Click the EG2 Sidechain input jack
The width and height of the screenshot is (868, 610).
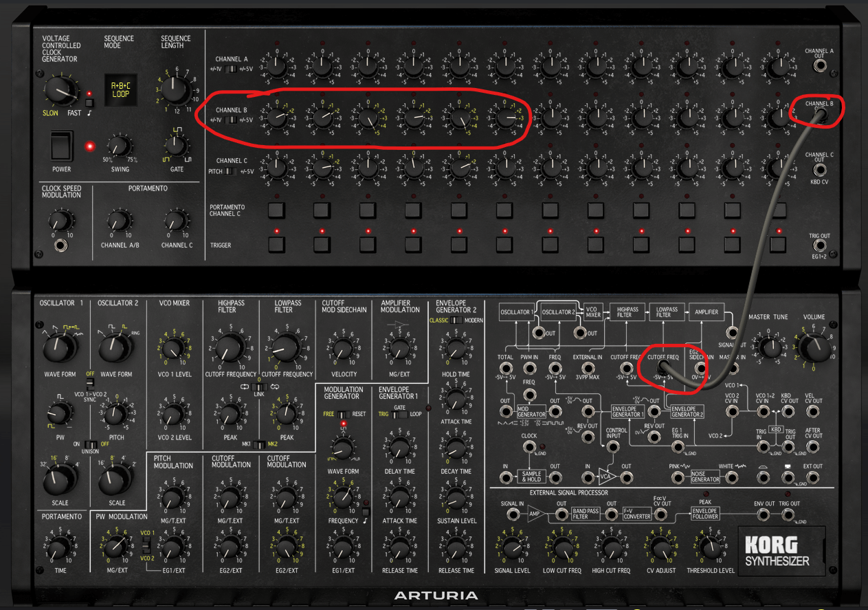[701, 368]
